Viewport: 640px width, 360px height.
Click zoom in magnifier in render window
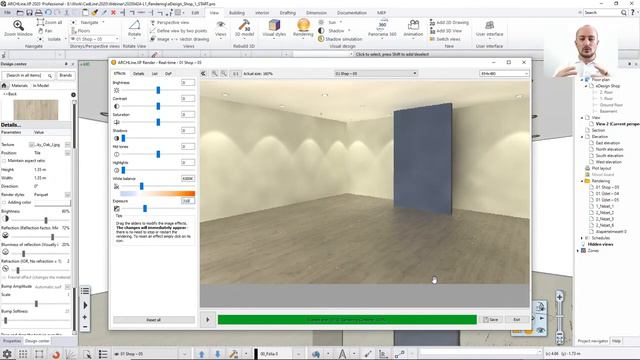(x=214, y=73)
